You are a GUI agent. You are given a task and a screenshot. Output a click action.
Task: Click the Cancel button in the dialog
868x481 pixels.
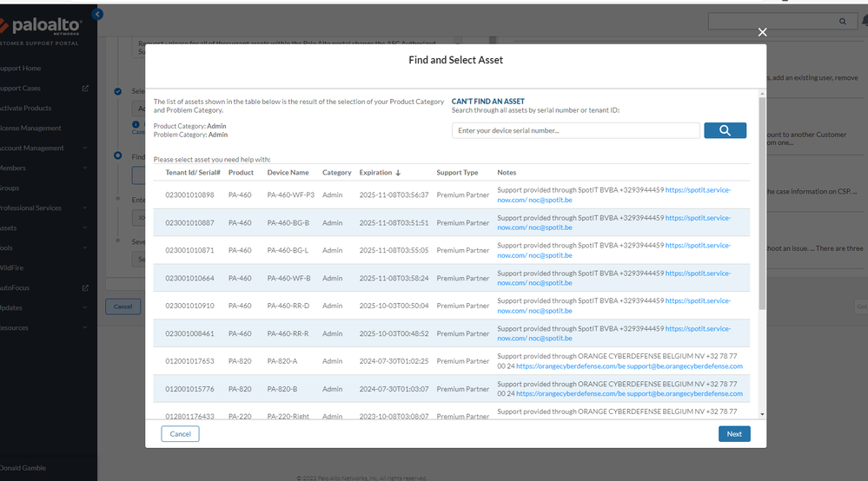point(180,434)
